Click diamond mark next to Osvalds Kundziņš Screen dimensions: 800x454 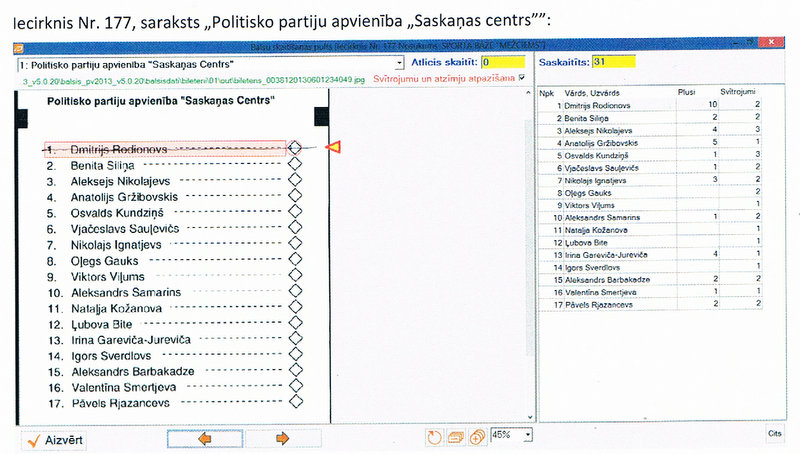[x=294, y=211]
